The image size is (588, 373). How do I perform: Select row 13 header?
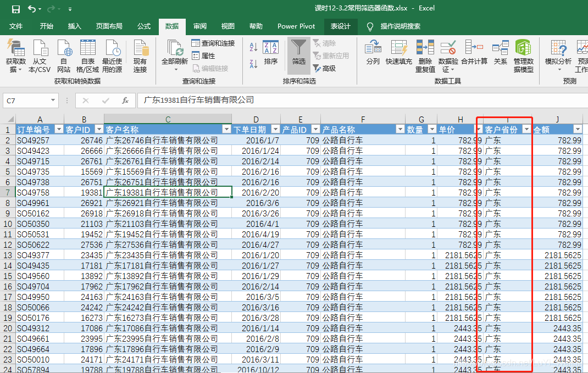click(x=8, y=255)
